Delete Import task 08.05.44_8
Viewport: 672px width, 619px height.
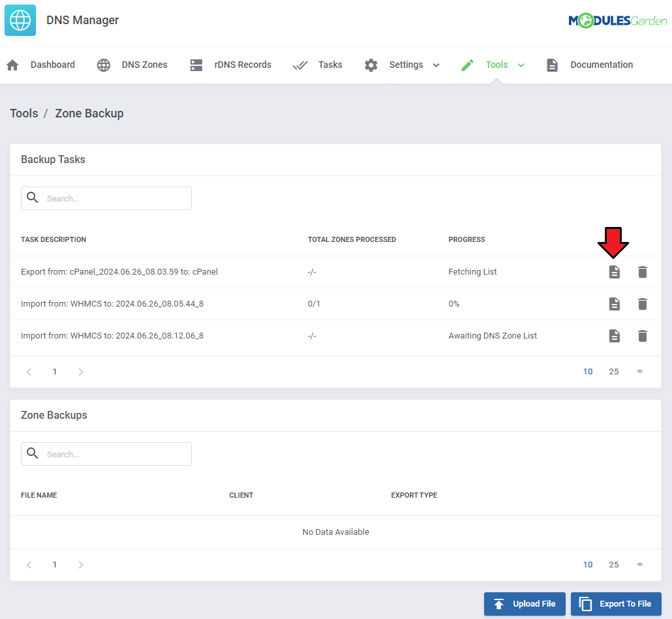click(x=643, y=304)
